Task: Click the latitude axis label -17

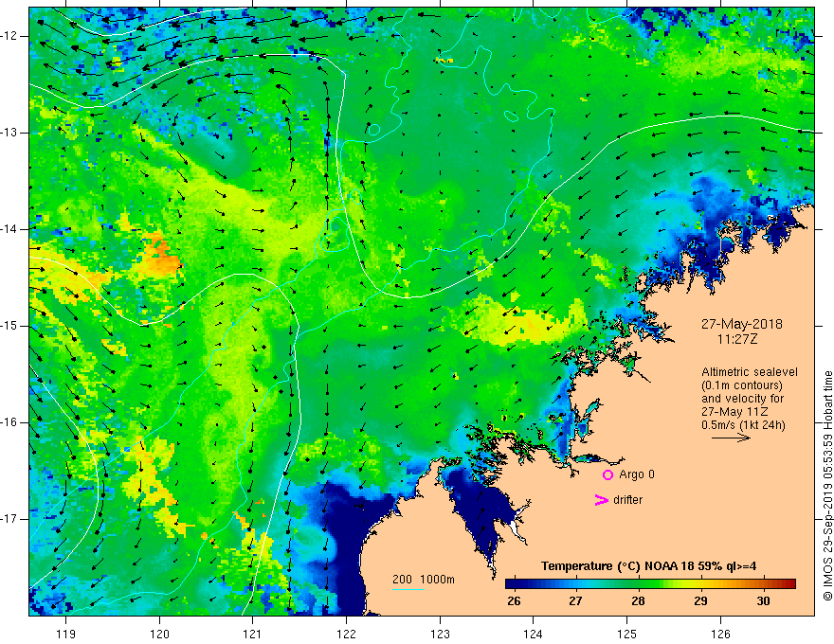Action: tap(9, 519)
